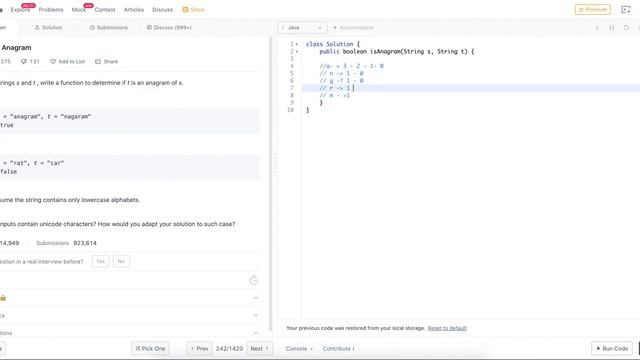
Task: Open the Contest page
Action: (x=105, y=9)
